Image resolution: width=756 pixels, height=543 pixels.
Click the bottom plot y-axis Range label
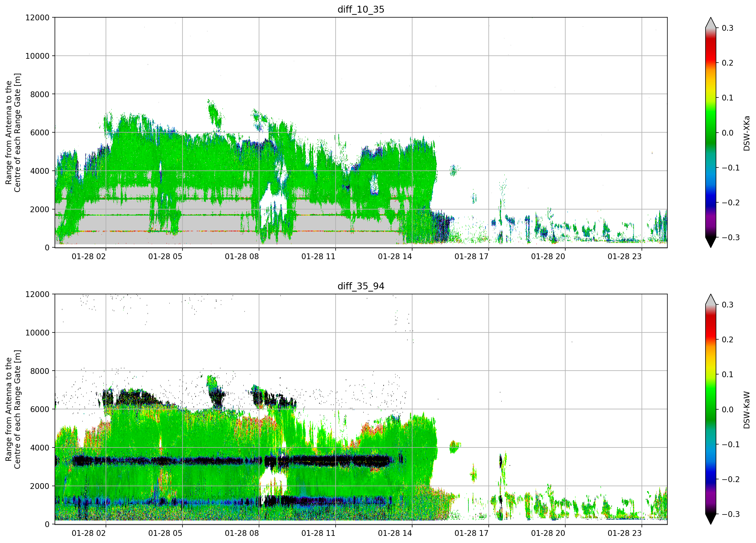[13, 409]
